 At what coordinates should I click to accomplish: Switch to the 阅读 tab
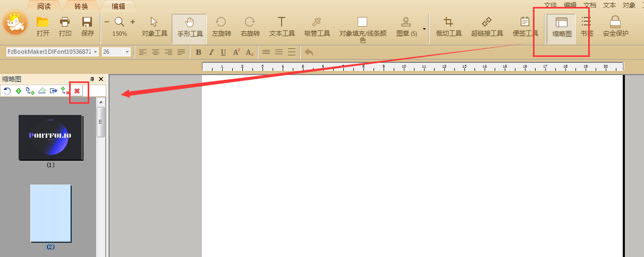pos(45,6)
